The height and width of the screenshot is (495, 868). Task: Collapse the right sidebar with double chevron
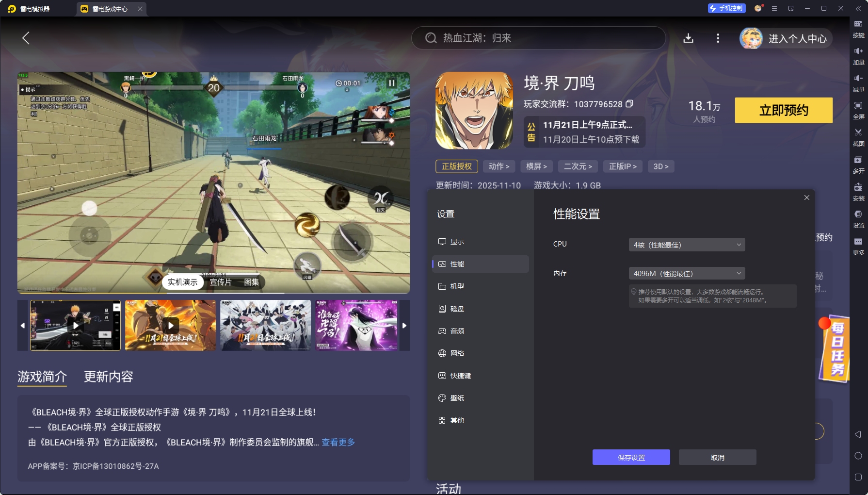tap(858, 9)
